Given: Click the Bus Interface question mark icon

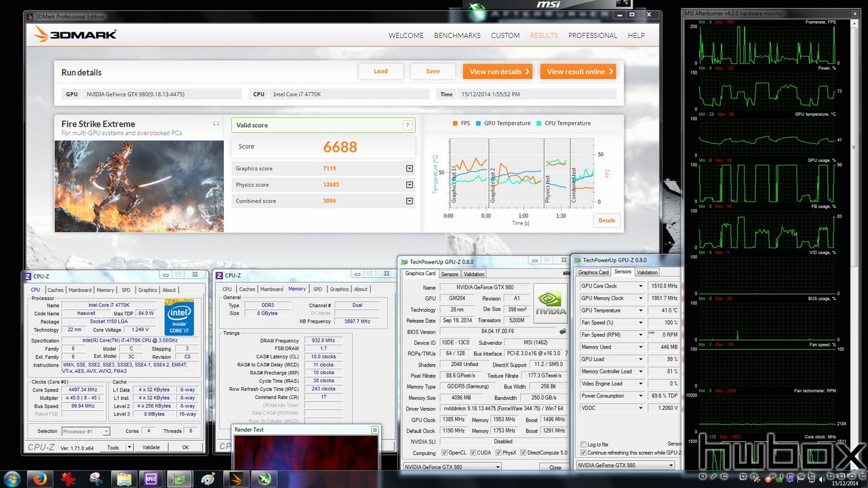Looking at the screenshot, I should point(566,353).
